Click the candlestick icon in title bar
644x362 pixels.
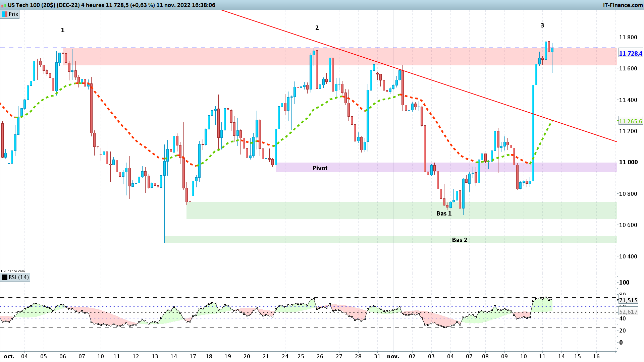tap(4, 5)
